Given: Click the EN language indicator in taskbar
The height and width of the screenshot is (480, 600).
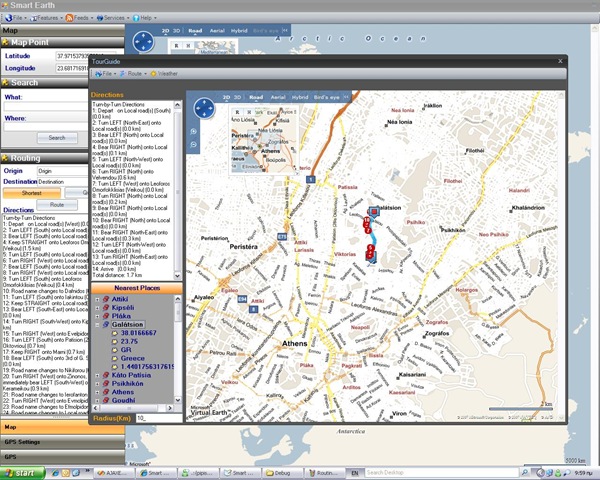Looking at the screenshot, I should pyautogui.click(x=355, y=473).
